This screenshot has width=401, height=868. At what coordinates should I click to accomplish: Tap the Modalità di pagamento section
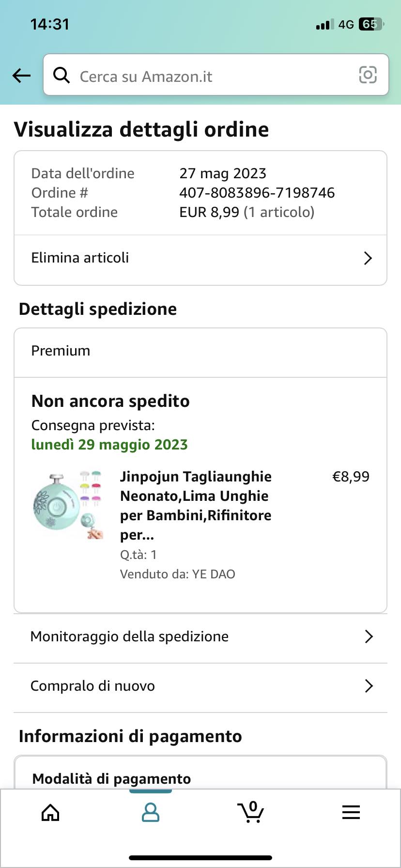111,778
